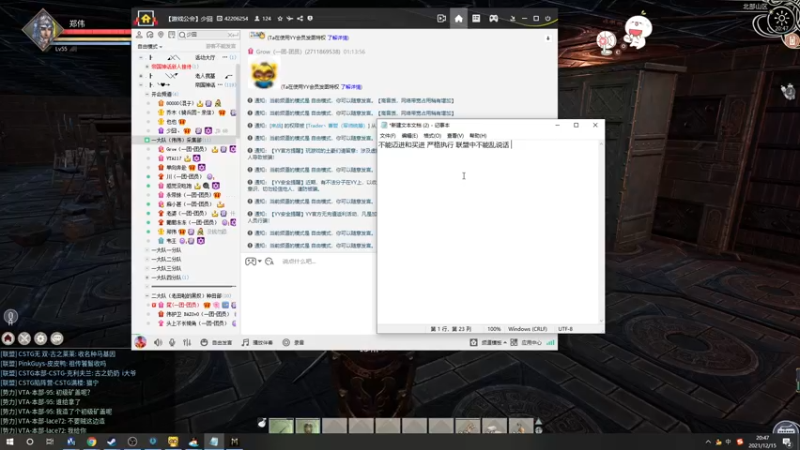This screenshot has height=450, width=800.
Task: Toggle the speaker mute in YY bottom bar
Action: [158, 342]
